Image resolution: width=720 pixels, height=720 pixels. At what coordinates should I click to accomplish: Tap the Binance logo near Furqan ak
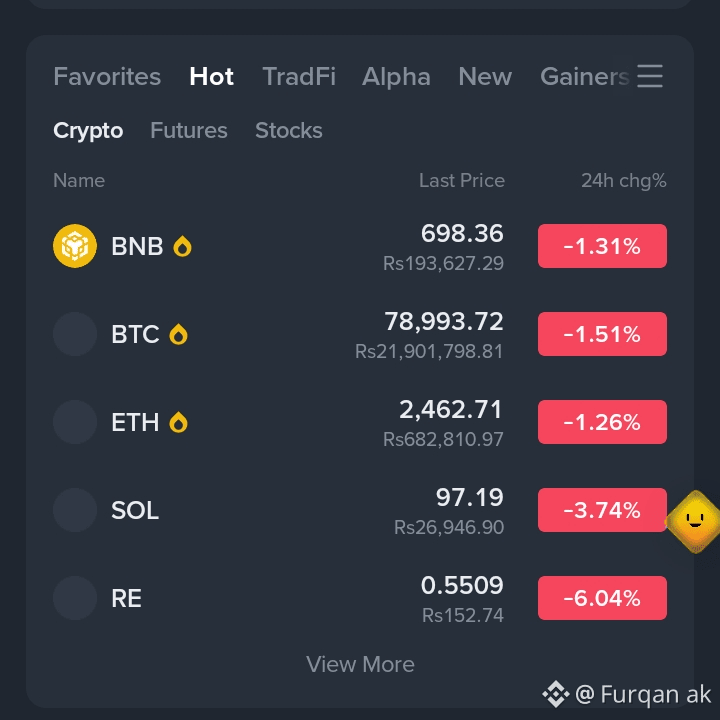coord(556,694)
